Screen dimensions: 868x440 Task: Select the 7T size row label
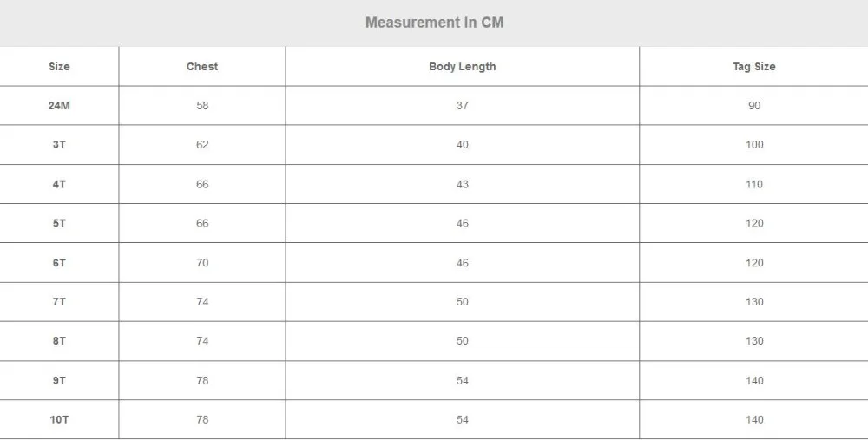(x=59, y=302)
